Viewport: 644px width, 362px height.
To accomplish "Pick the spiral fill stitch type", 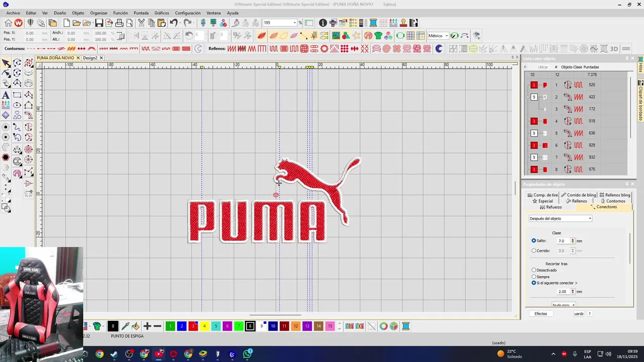I will tap(386, 49).
